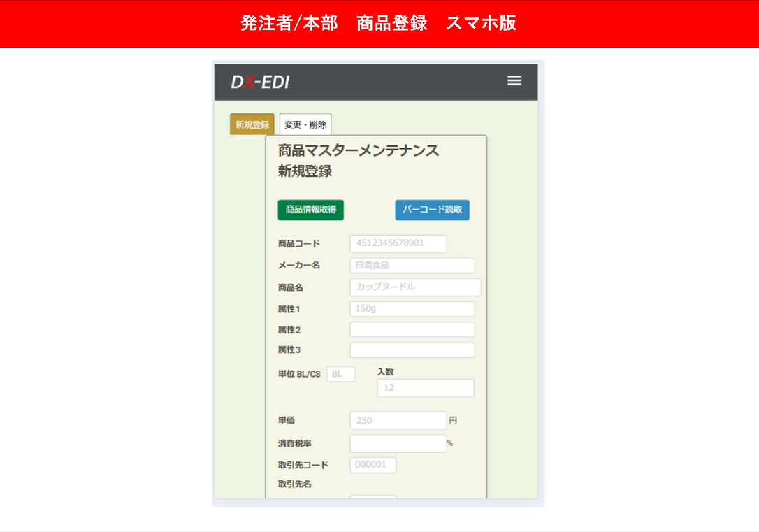Screen dimensions: 759x532
Task: Click the DX-EDI logo
Action: tap(261, 82)
